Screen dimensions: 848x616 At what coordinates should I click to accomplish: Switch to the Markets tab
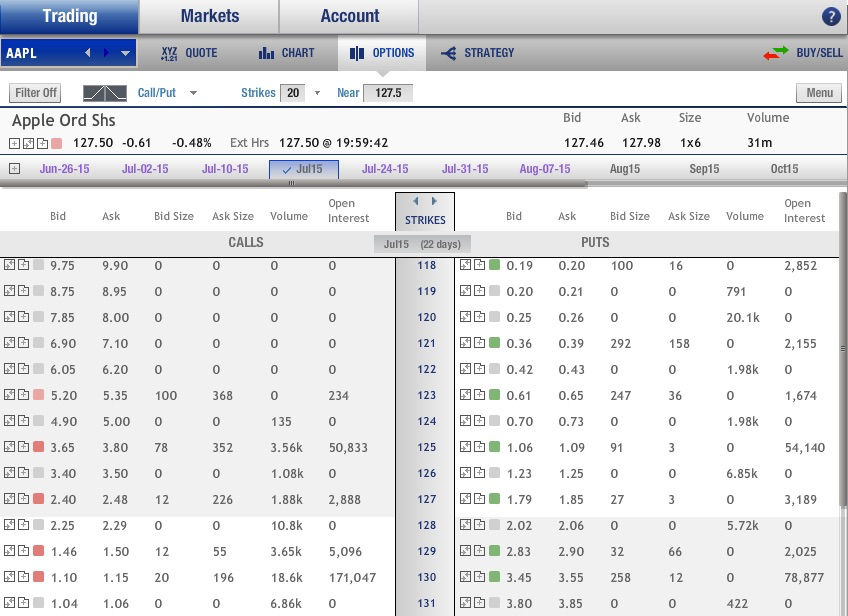[210, 16]
